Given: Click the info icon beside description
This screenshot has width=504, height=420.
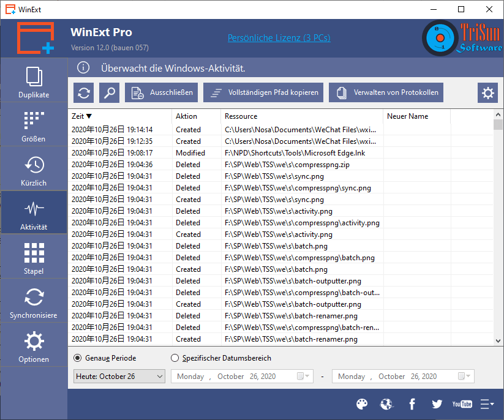Looking at the screenshot, I should (83, 68).
